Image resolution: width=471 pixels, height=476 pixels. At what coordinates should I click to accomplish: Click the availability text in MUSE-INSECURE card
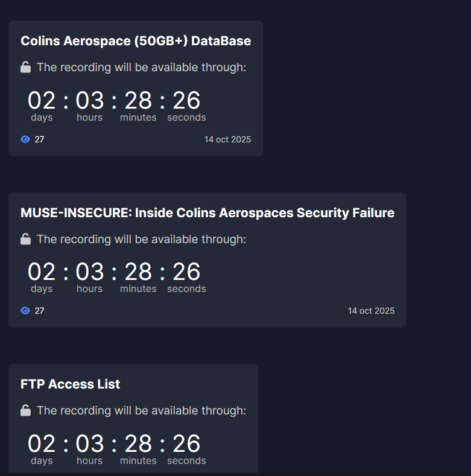pos(141,240)
